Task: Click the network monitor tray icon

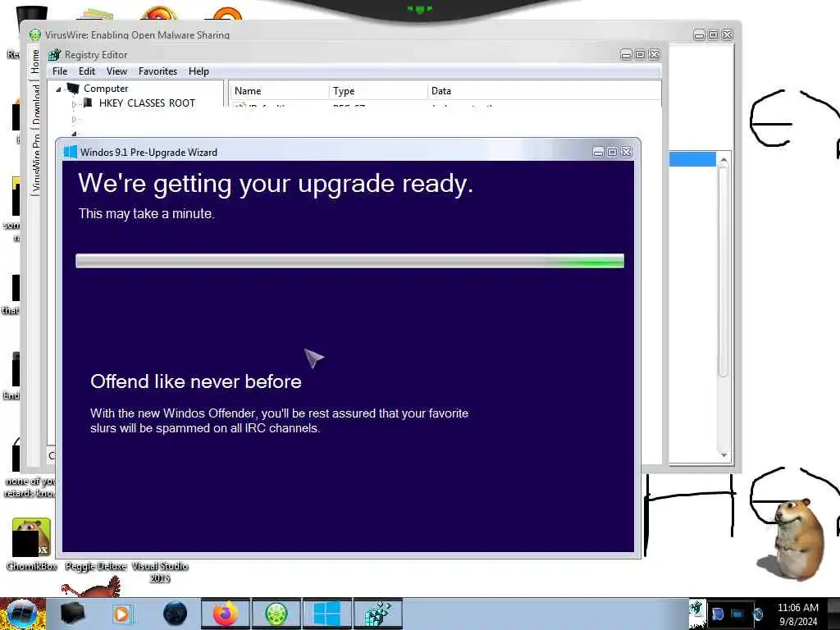Action: pos(737,614)
